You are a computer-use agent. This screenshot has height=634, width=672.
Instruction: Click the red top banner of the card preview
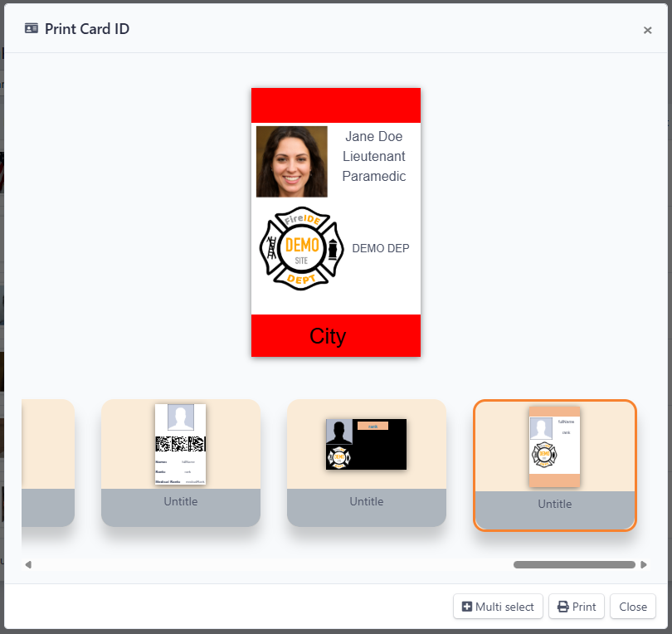point(336,105)
